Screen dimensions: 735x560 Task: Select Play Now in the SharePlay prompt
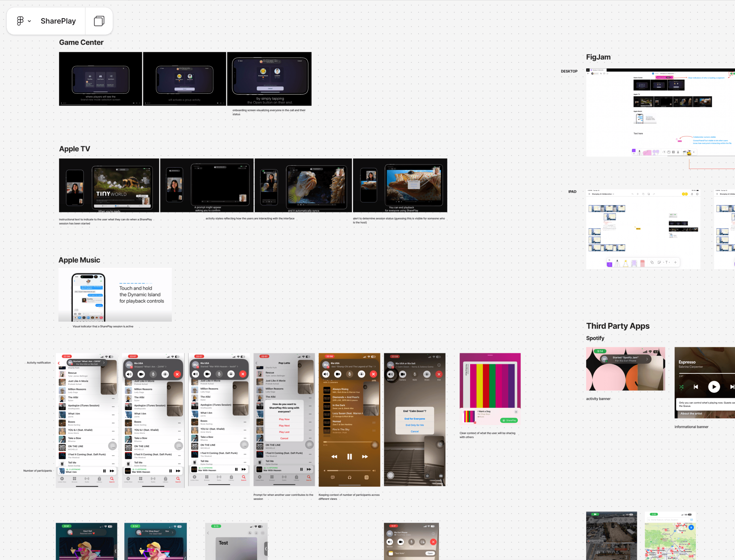[284, 419]
